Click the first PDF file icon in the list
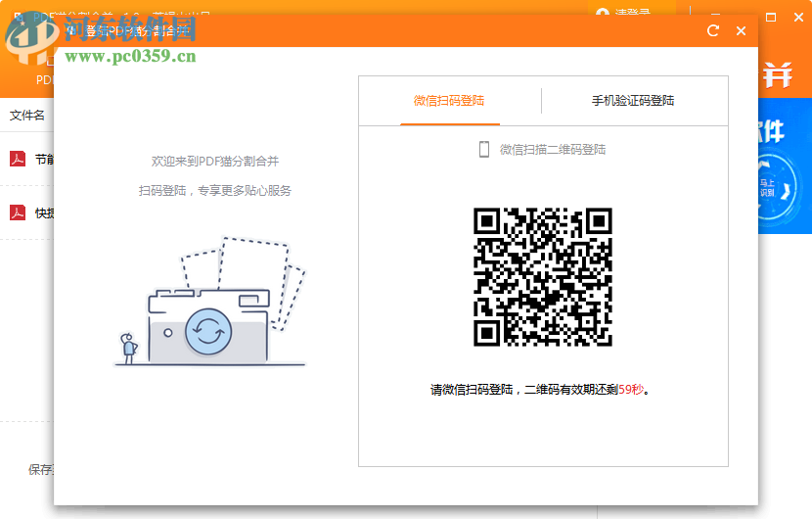The width and height of the screenshot is (812, 519). (x=18, y=159)
